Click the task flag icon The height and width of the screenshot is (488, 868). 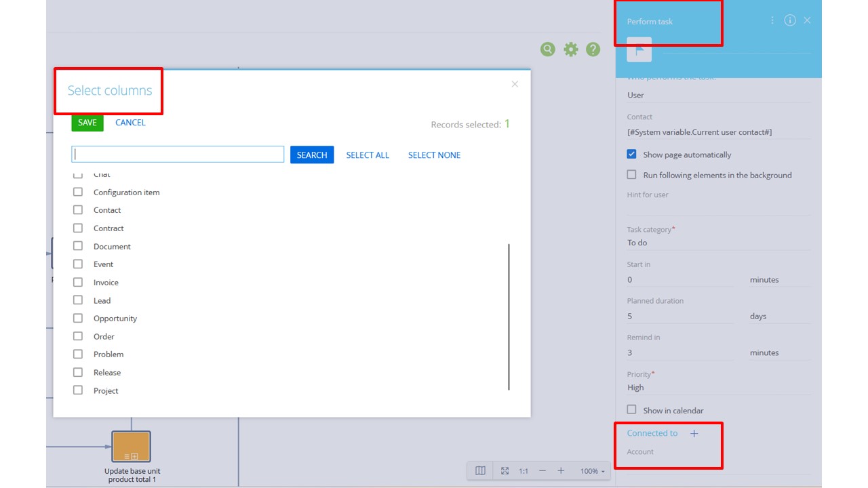[x=639, y=50]
